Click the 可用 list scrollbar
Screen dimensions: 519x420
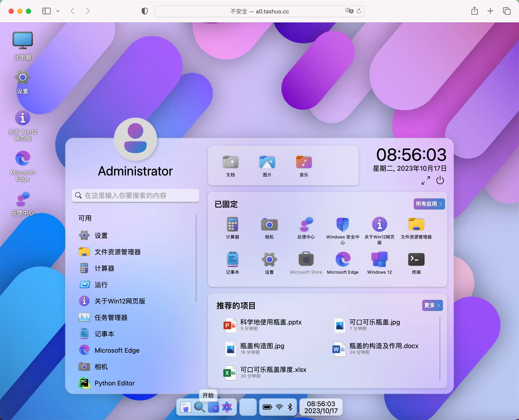point(196,258)
